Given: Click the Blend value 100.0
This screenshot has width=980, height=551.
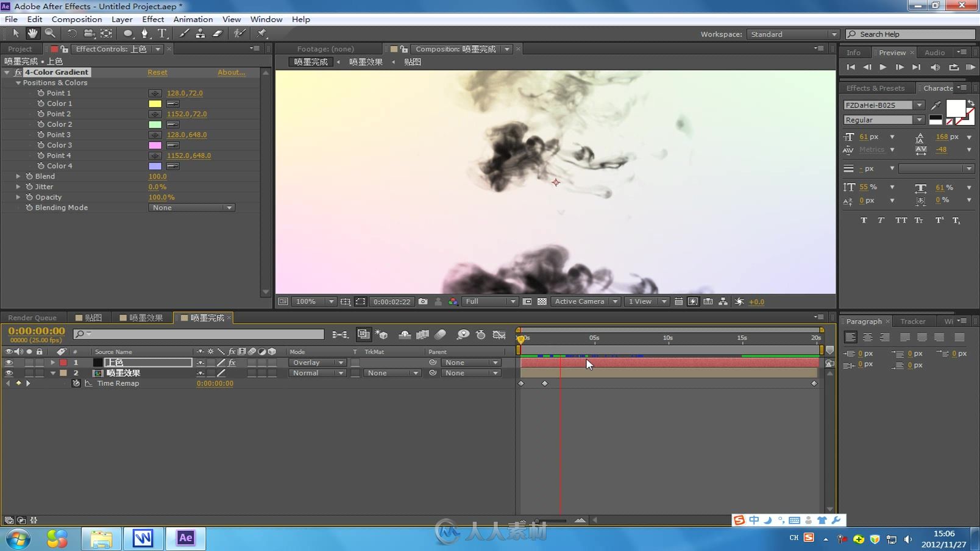Looking at the screenshot, I should [x=158, y=176].
